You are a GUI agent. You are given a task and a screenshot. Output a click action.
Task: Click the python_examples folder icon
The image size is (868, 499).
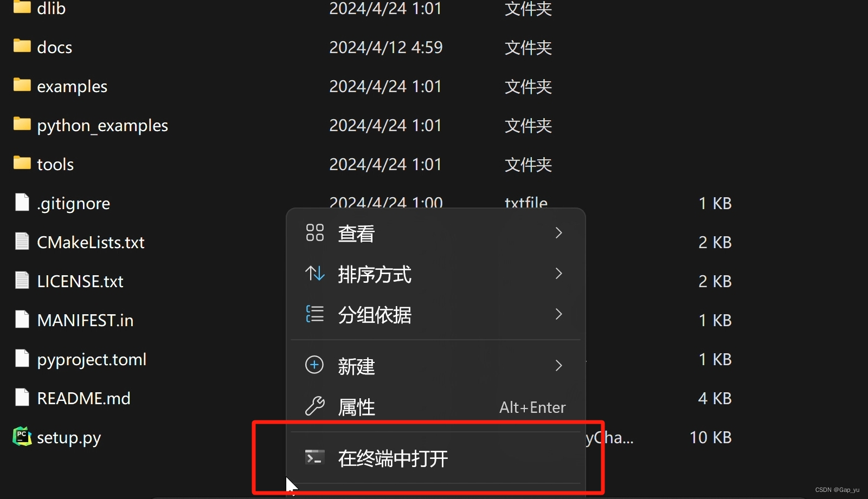(x=22, y=124)
